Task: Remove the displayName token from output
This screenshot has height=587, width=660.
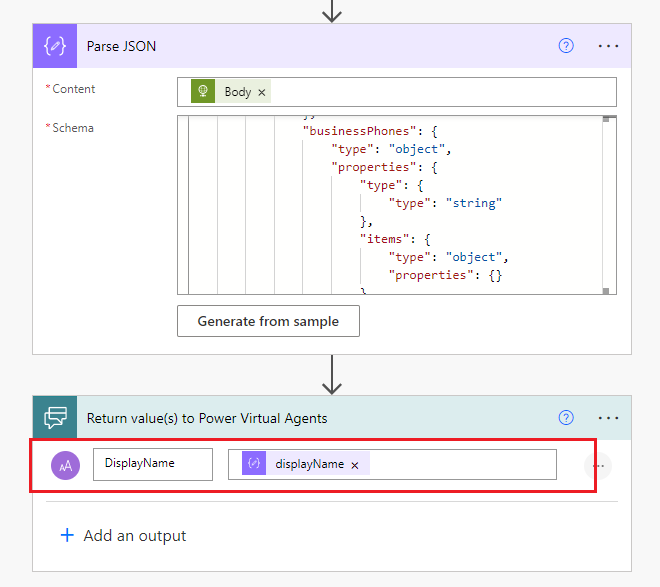Action: pyautogui.click(x=355, y=465)
